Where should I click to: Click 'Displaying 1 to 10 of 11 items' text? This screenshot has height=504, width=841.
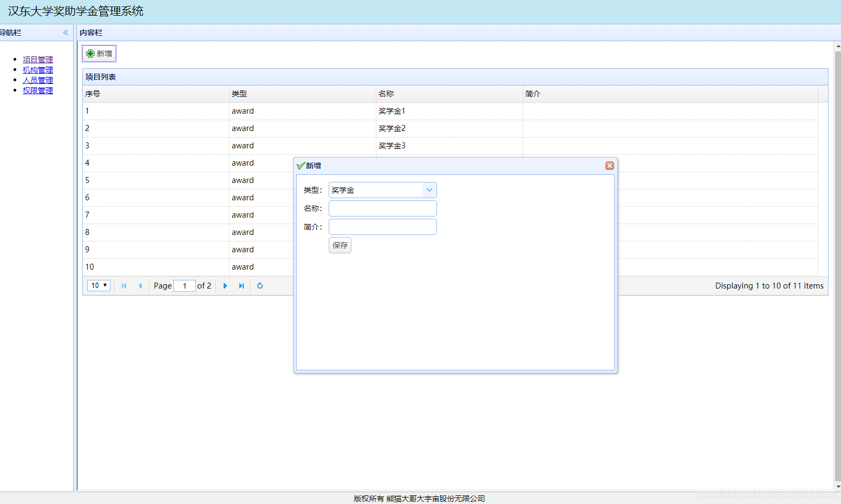tap(769, 286)
